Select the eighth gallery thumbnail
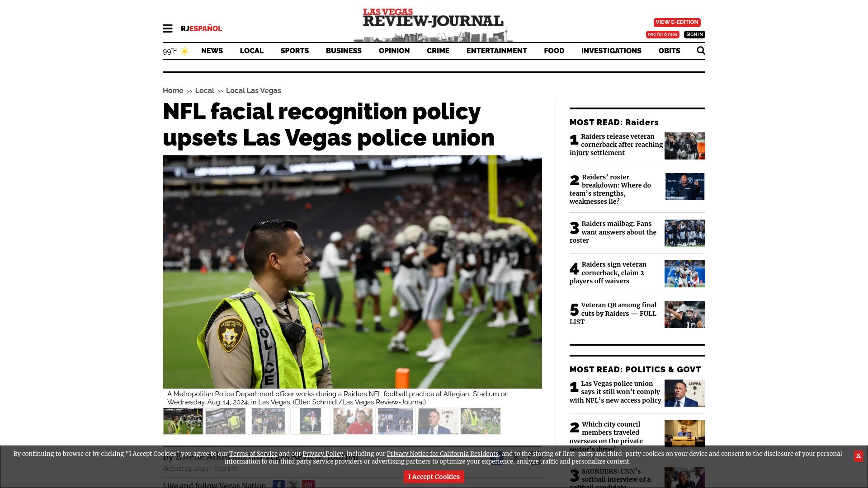 [x=481, y=421]
